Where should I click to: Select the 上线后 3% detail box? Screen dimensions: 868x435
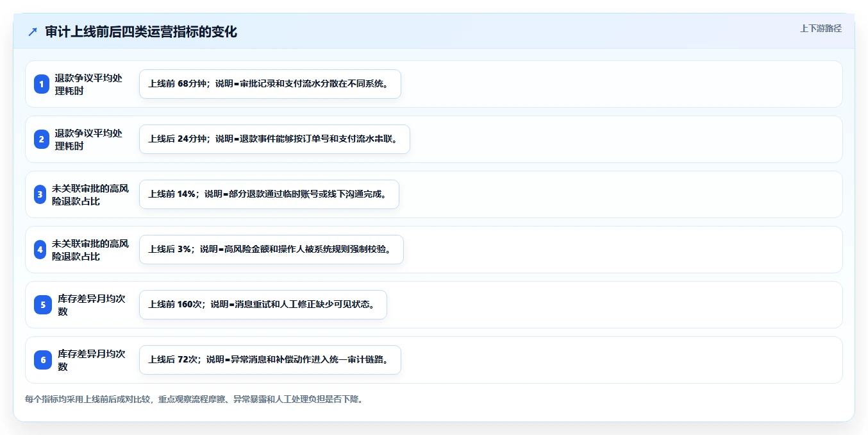[271, 250]
